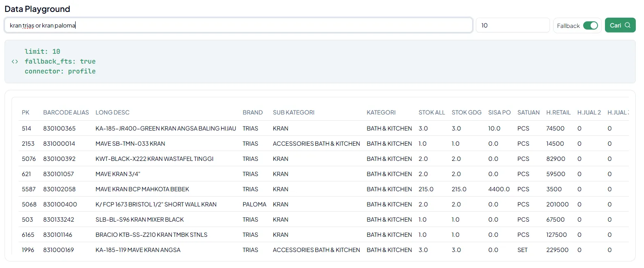644x268 pixels.
Task: Click the limit input showing 10
Action: coord(512,25)
